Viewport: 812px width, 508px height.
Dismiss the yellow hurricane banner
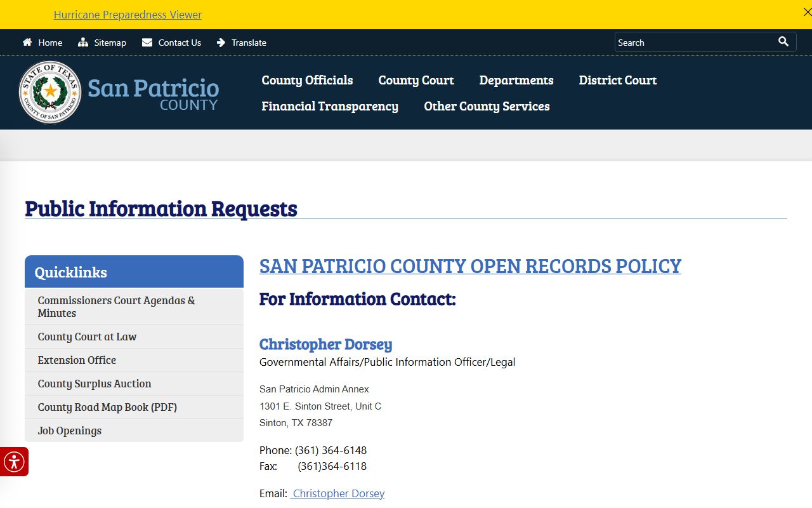coord(807,12)
